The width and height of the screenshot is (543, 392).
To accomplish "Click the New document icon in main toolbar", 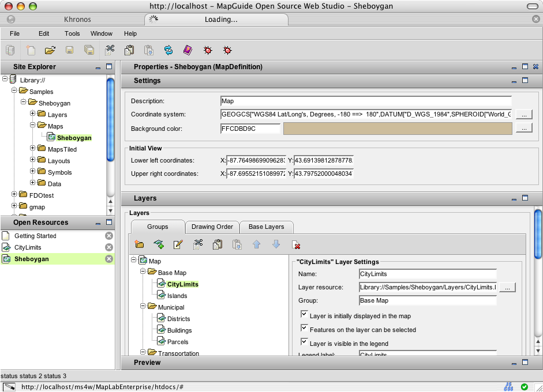I will click(x=30, y=50).
